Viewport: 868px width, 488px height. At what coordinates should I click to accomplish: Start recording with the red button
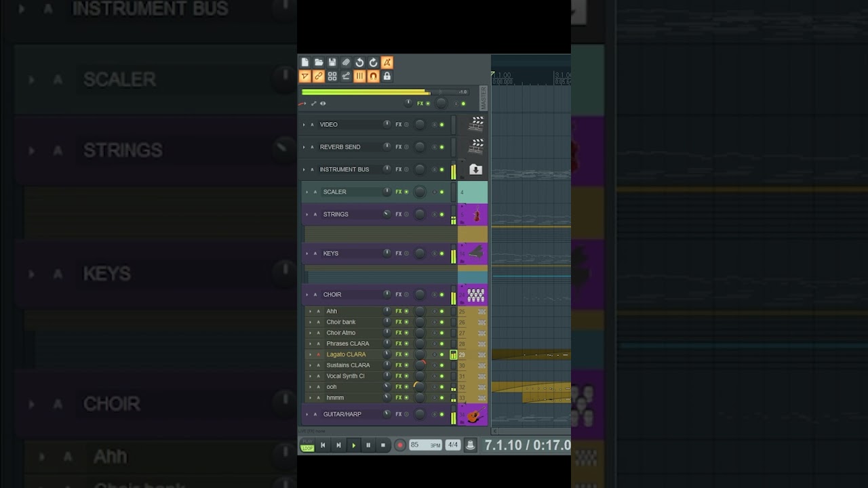pos(400,445)
